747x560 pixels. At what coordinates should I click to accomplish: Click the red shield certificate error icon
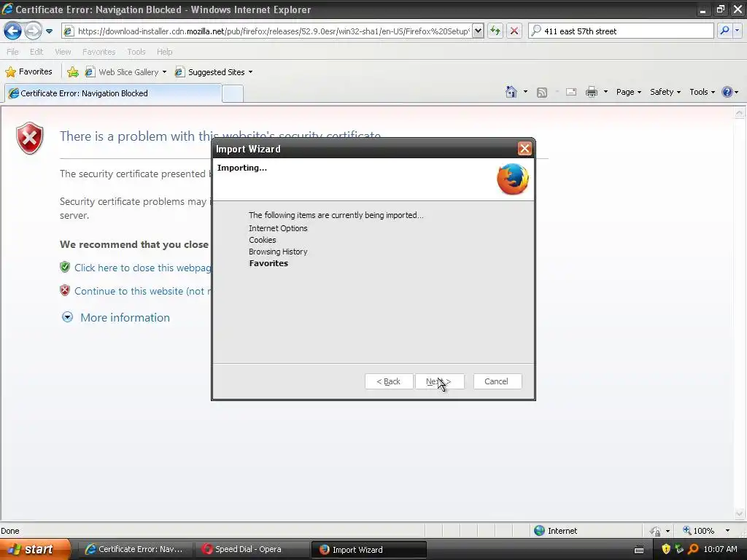[29, 139]
